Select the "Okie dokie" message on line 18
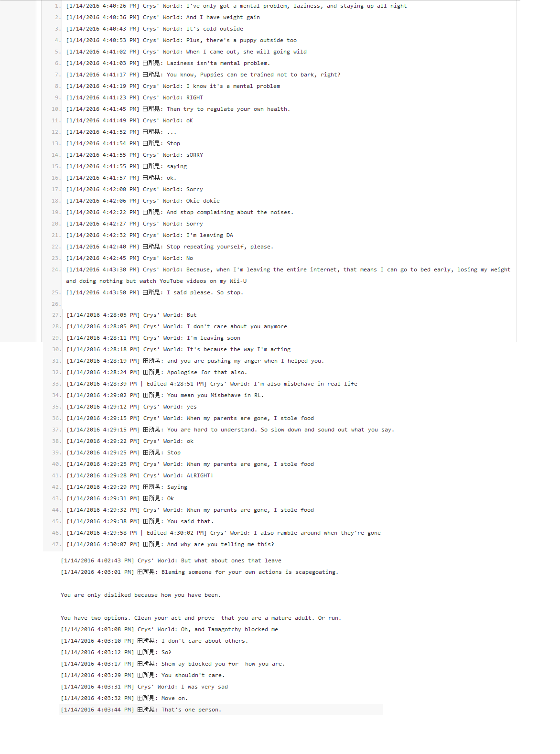Screen dimensions: 560x754 pyautogui.click(x=143, y=201)
